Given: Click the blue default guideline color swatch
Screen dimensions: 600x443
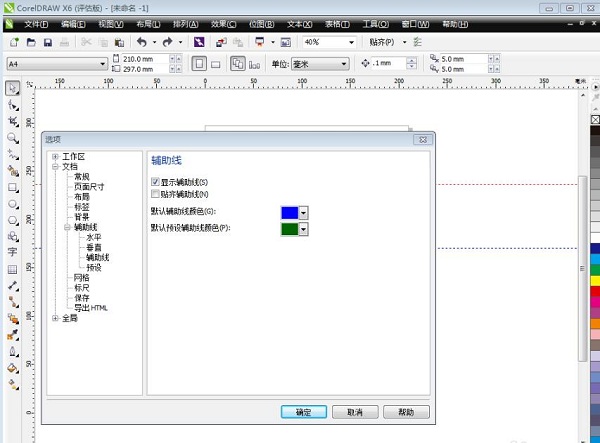Looking at the screenshot, I should tap(290, 213).
